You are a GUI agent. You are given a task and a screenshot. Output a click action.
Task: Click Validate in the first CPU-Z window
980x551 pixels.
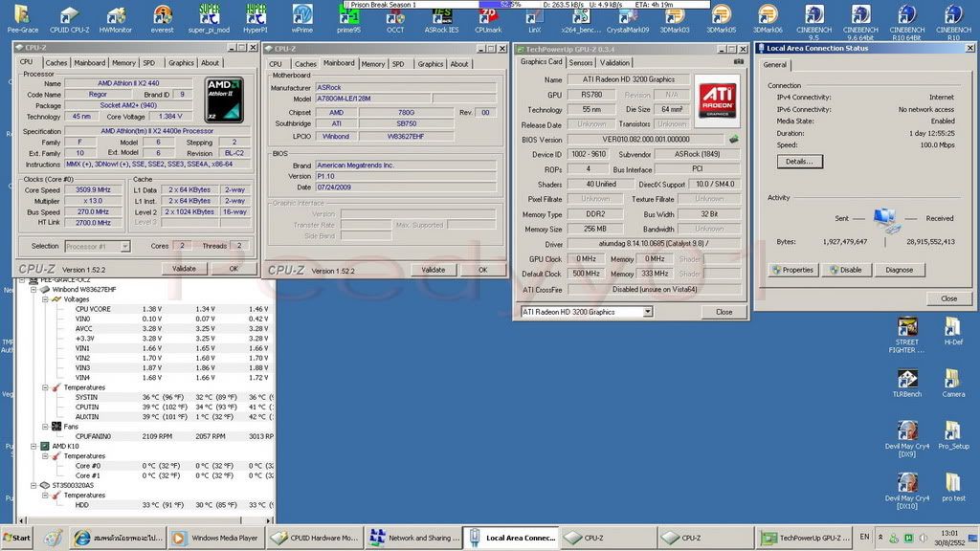(184, 269)
